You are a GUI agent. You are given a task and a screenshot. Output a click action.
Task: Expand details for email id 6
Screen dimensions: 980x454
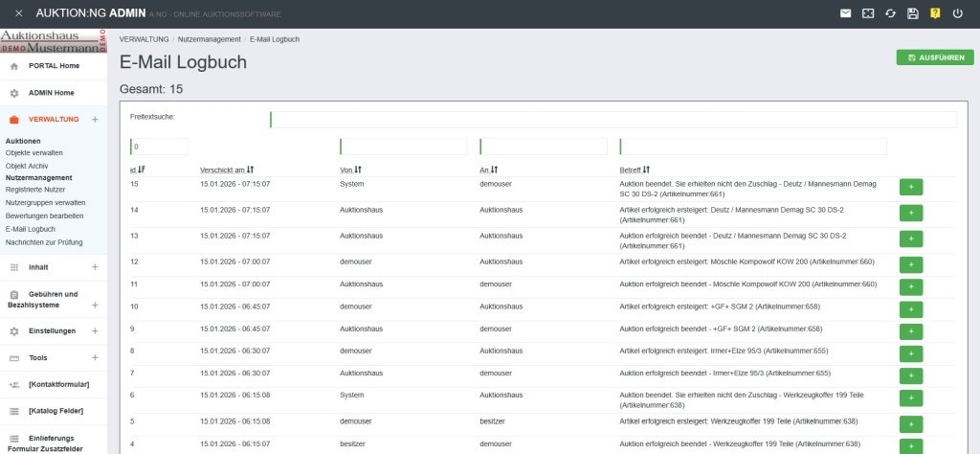tap(911, 398)
